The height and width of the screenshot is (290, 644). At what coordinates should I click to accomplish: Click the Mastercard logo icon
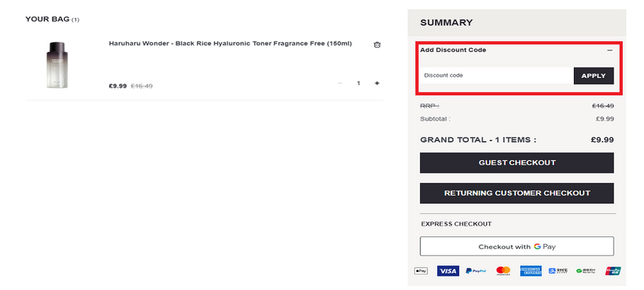click(x=503, y=271)
